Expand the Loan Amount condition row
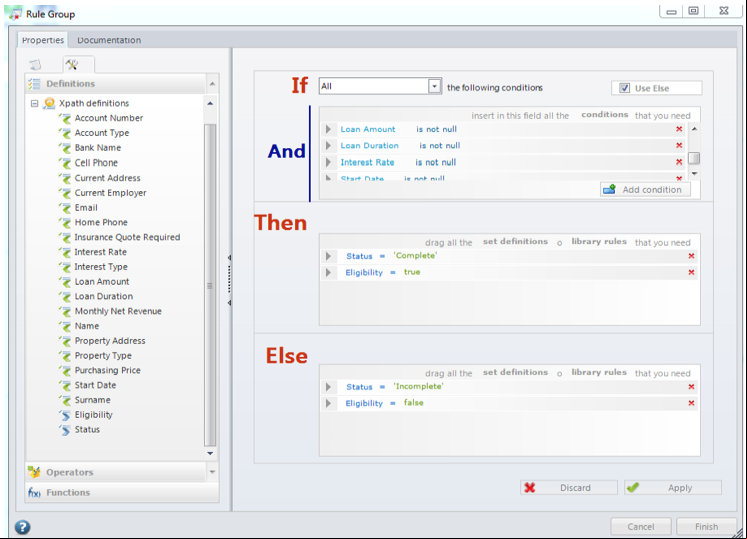 328,129
